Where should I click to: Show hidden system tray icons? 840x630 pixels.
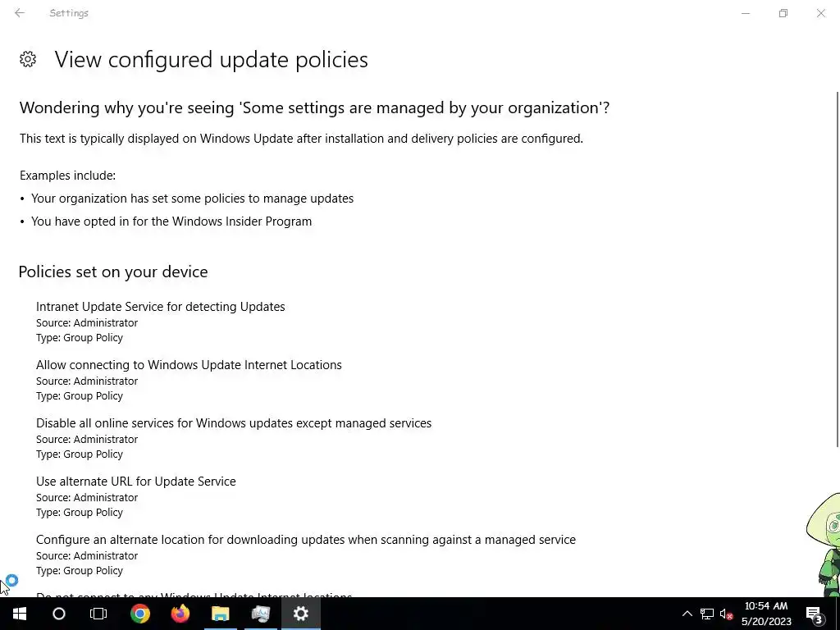687,614
